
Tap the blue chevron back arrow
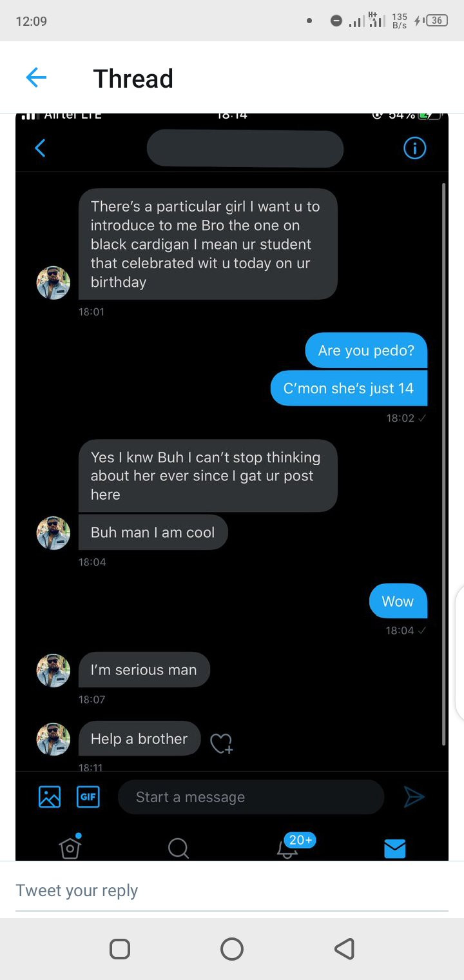point(40,148)
